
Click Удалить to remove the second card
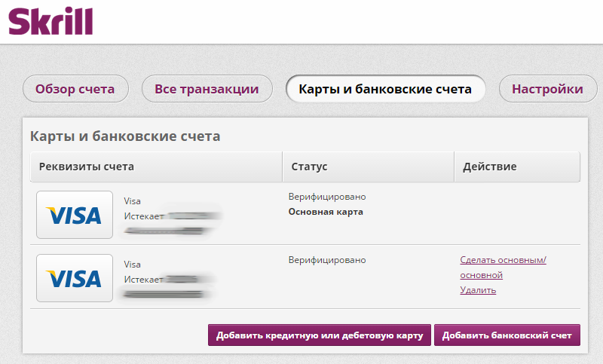click(x=478, y=290)
